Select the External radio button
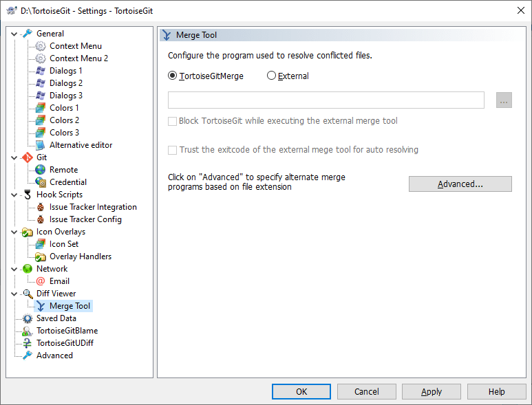This screenshot has height=405, width=532. pyautogui.click(x=271, y=76)
